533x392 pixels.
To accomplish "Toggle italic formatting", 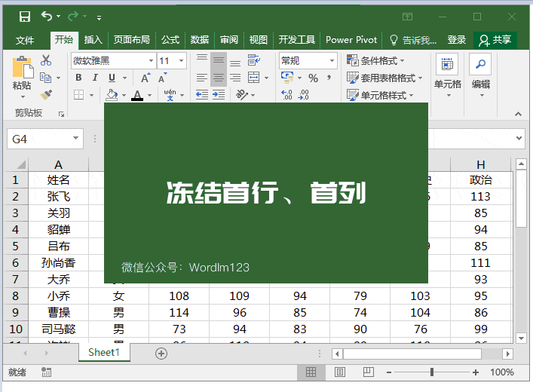I will pyautogui.click(x=95, y=78).
